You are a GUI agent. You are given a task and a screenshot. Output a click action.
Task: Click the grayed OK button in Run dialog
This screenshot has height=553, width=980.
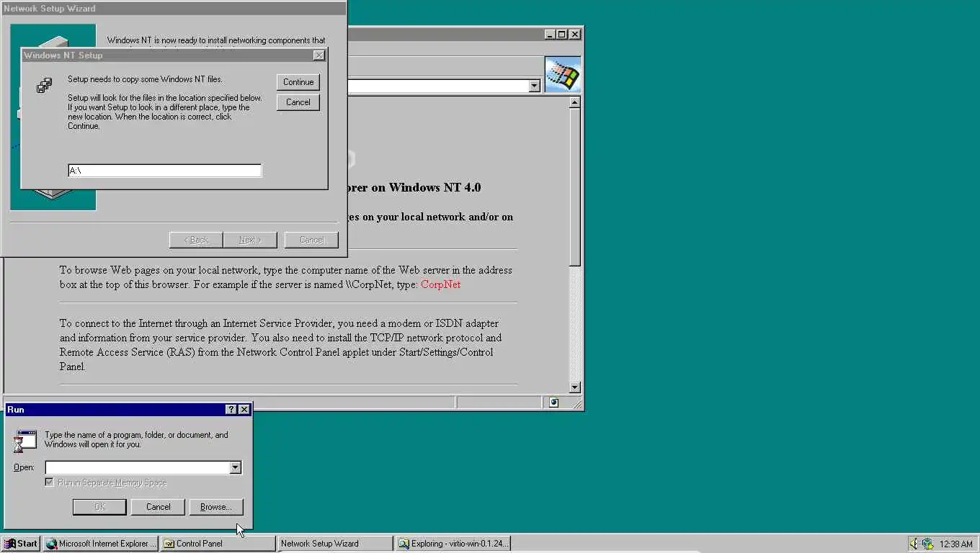[99, 507]
